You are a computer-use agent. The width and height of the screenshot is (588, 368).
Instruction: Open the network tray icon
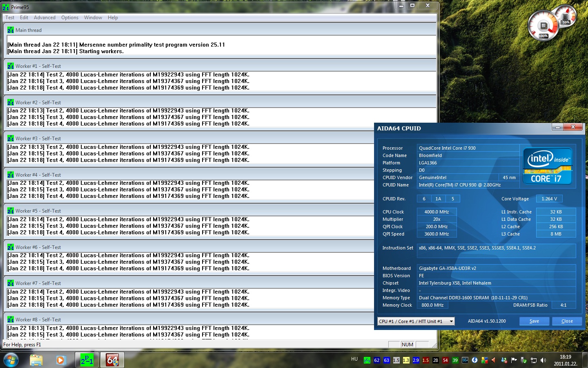[x=533, y=360]
